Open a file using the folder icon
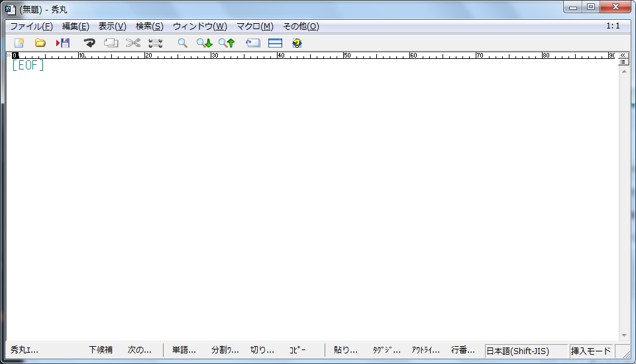 (x=40, y=43)
